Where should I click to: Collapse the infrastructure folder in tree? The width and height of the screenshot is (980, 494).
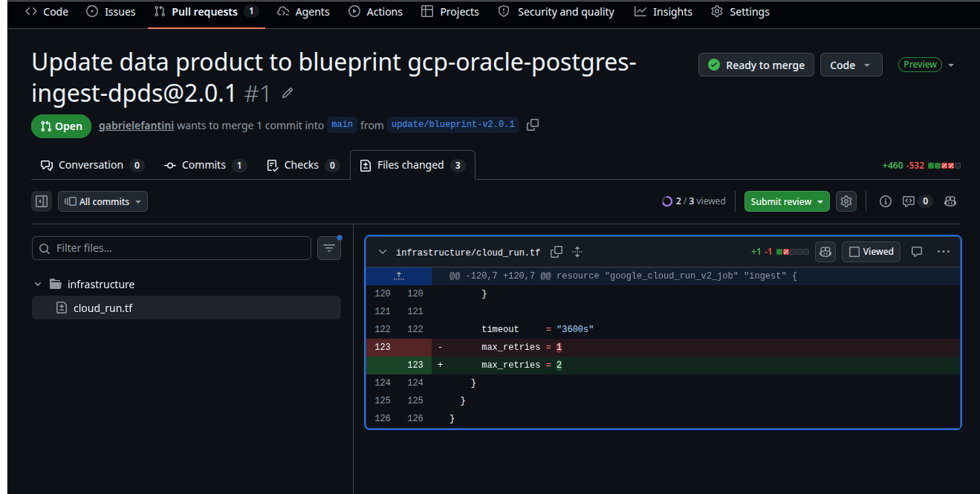38,284
